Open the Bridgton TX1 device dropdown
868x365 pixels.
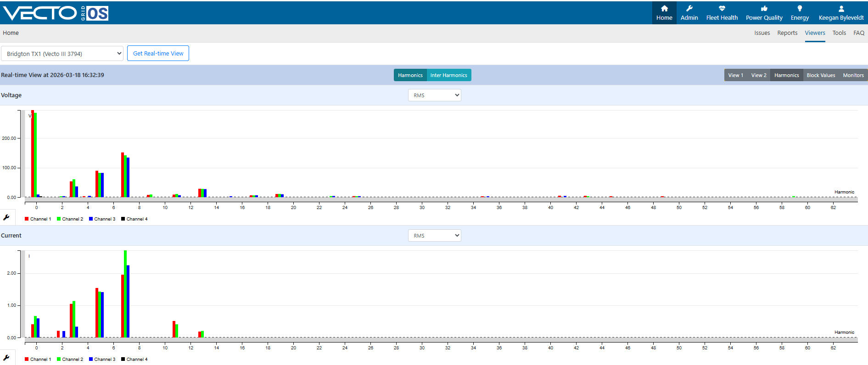click(x=62, y=54)
